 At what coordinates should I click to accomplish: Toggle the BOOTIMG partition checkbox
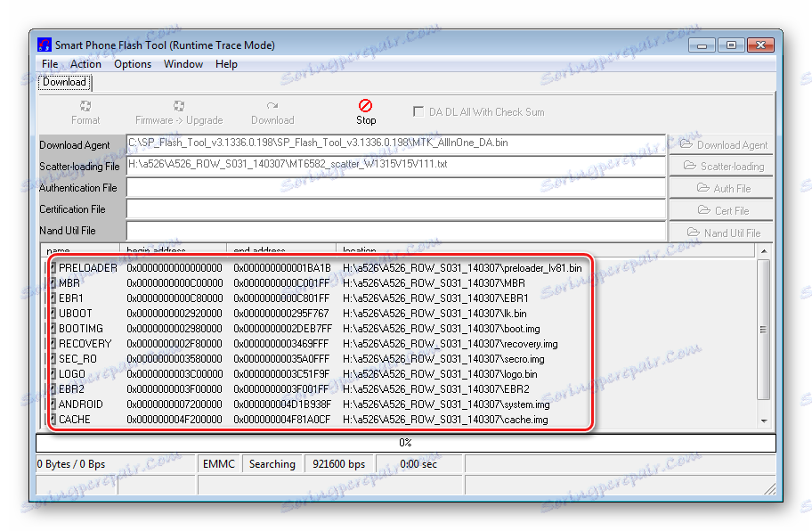coord(53,329)
